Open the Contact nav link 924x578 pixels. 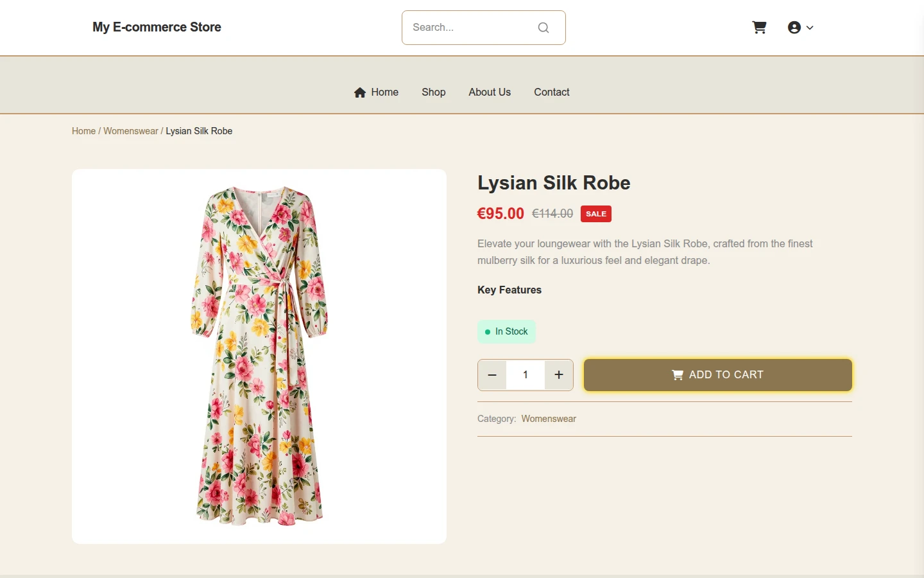click(552, 92)
